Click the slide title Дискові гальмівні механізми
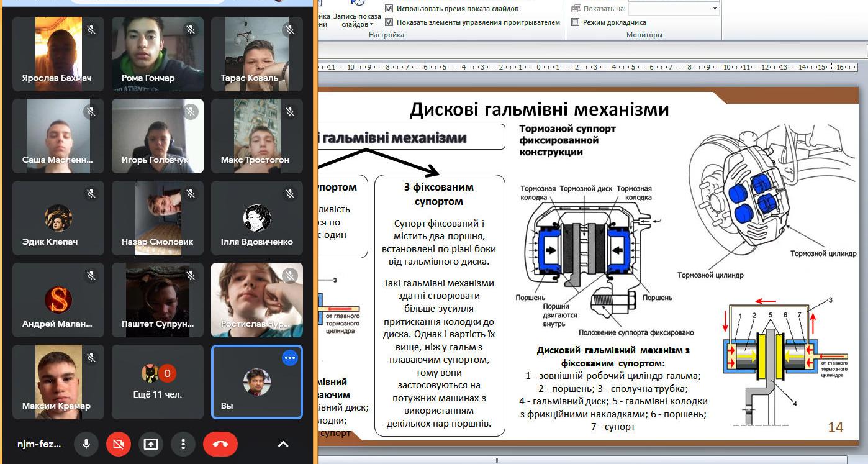This screenshot has height=464, width=868. coord(539,110)
